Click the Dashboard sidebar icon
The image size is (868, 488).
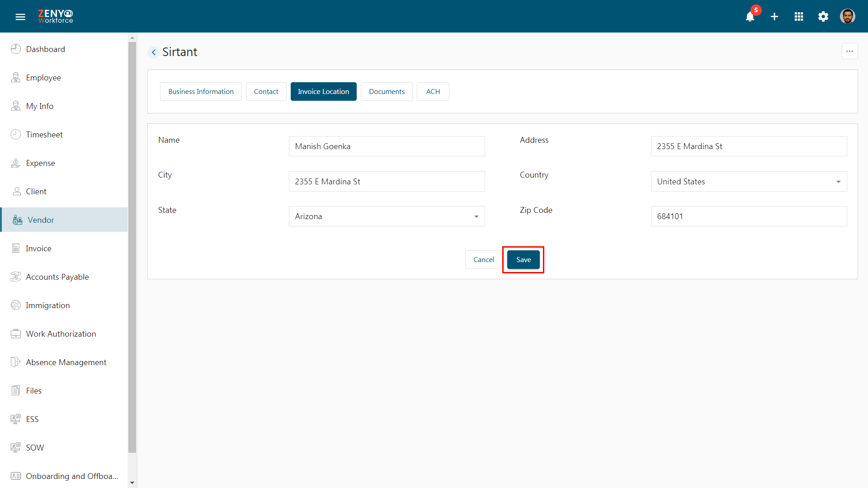[16, 49]
